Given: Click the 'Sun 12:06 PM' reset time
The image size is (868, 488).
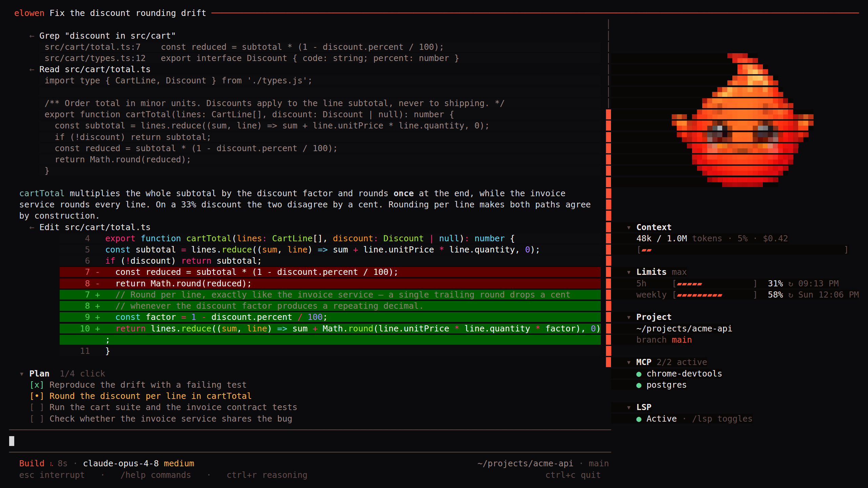Looking at the screenshot, I should [829, 295].
